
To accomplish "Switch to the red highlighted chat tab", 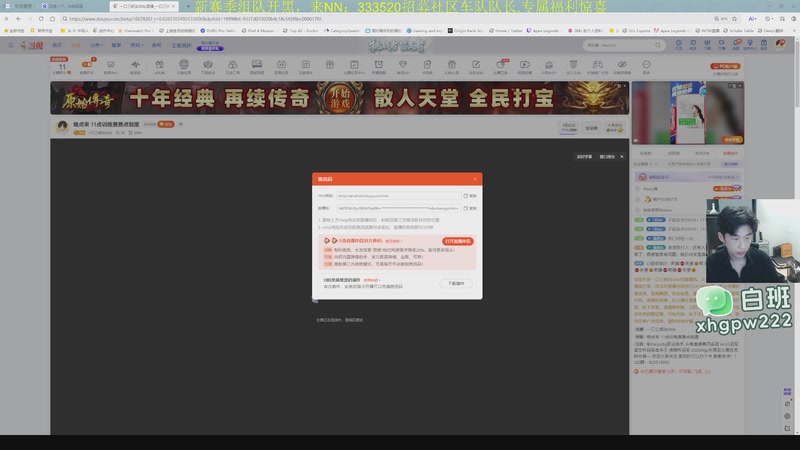I will 730,153.
